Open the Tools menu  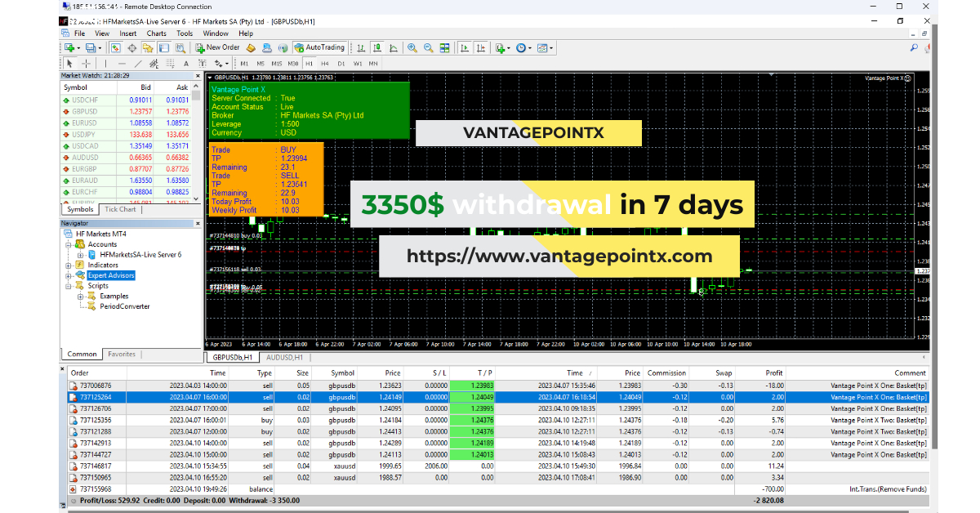tap(185, 33)
